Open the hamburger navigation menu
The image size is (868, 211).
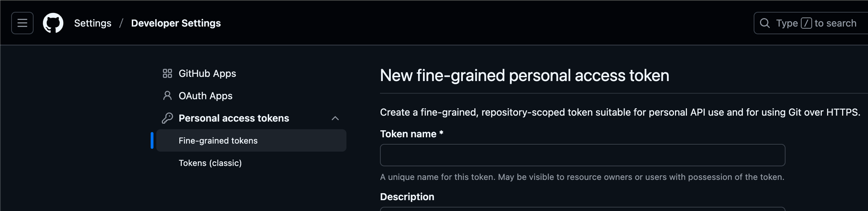(x=22, y=23)
